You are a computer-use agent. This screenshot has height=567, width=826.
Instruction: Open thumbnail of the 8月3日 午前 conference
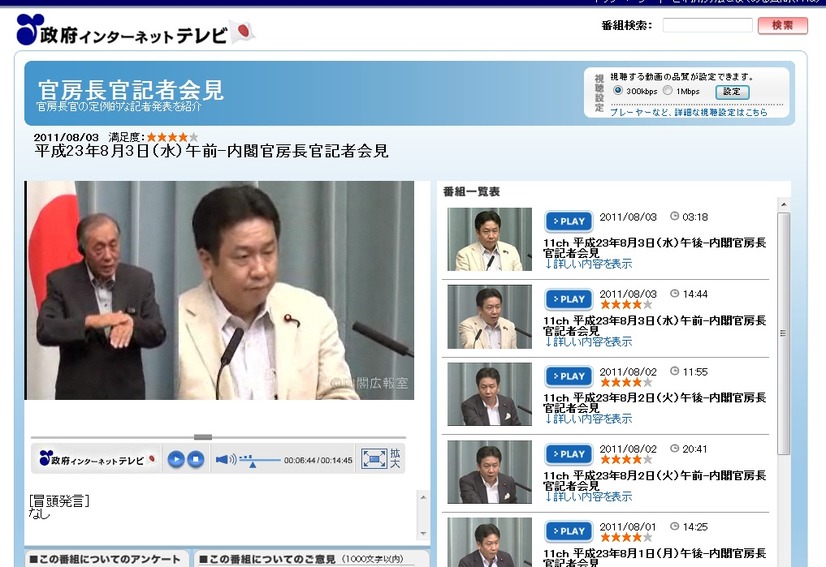[x=489, y=317]
